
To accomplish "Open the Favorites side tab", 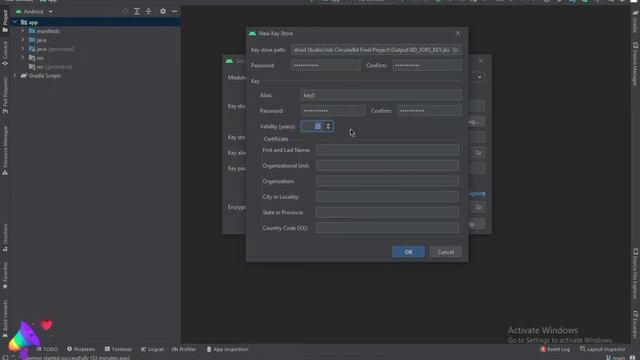I will 5,276.
